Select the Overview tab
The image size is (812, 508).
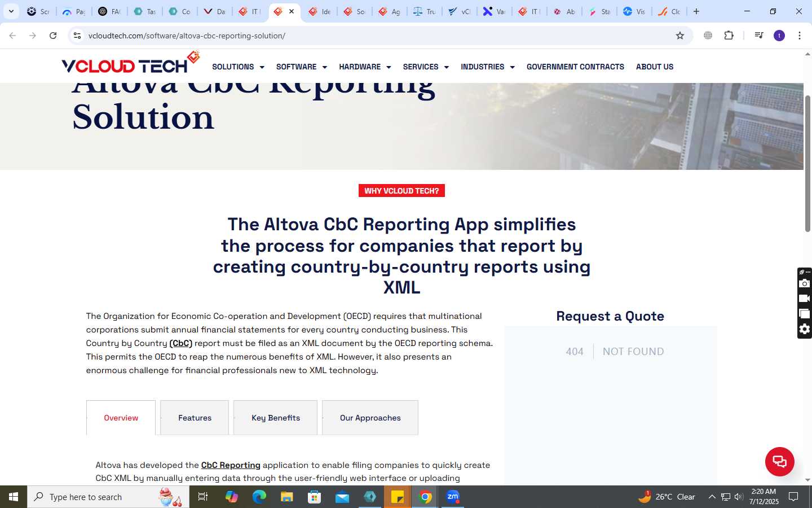(x=121, y=418)
